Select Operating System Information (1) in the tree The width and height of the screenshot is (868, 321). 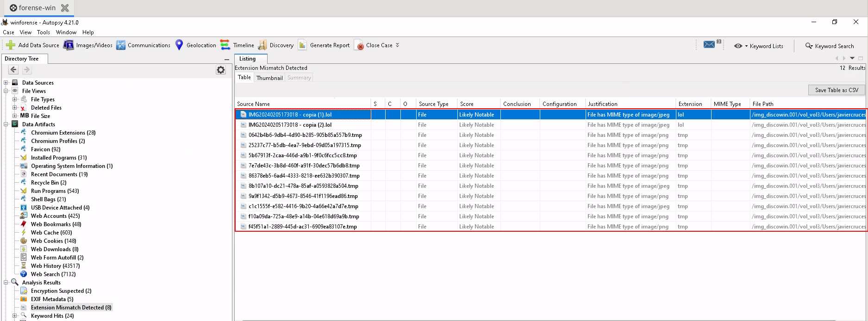point(72,166)
